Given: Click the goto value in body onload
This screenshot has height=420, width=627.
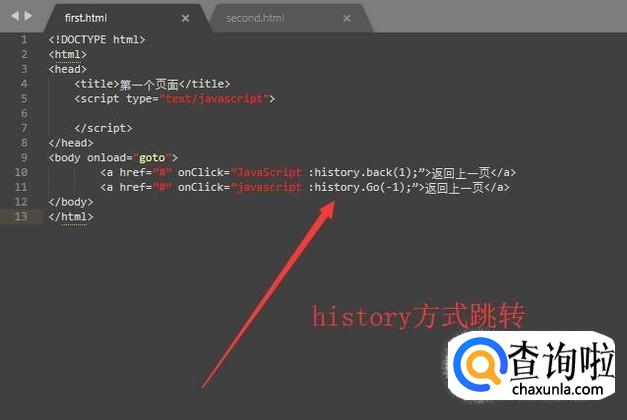Looking at the screenshot, I should (152, 158).
